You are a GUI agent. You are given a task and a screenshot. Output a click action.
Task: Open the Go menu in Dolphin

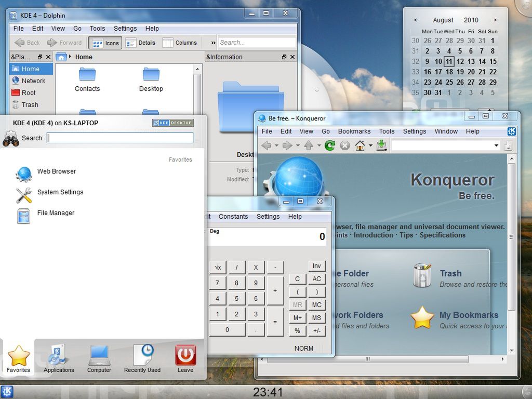77,29
